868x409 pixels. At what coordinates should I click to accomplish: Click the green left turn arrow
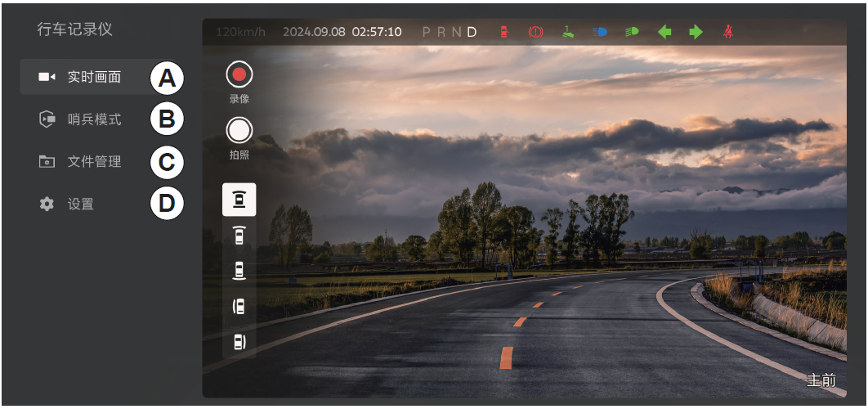pos(664,32)
